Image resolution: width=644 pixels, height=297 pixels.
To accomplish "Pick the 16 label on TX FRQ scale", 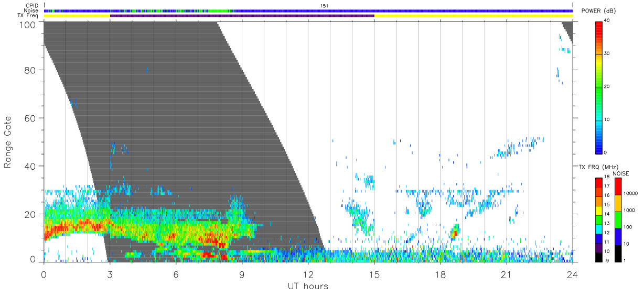I will [607, 195].
